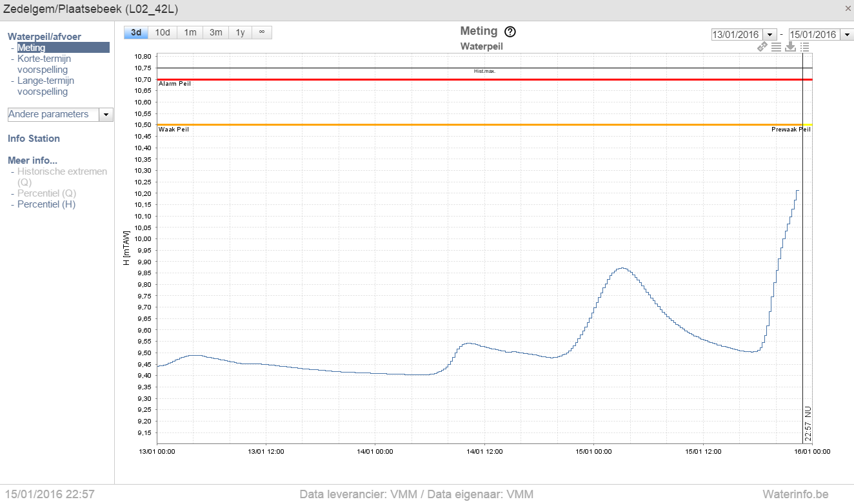Screen dimensions: 854x504
Task: Click the chain link icon above the chart
Action: [x=762, y=46]
